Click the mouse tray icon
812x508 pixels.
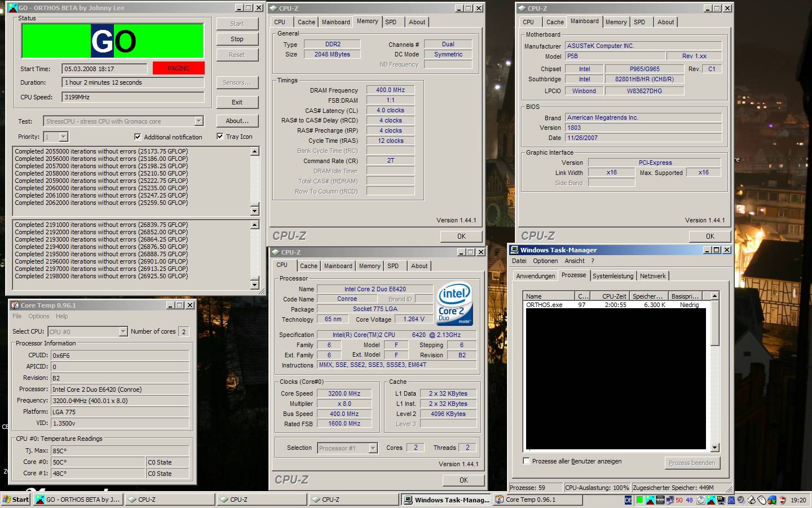762,500
